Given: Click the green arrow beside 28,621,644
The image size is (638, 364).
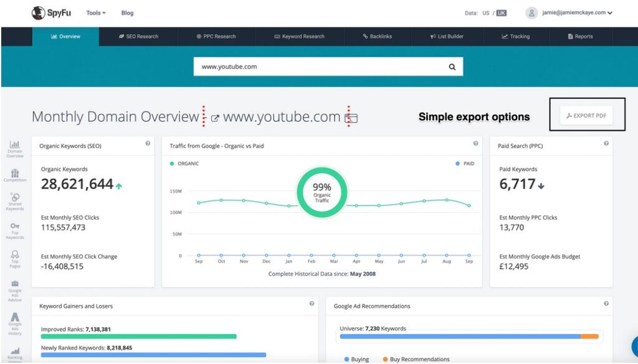Looking at the screenshot, I should click(119, 186).
